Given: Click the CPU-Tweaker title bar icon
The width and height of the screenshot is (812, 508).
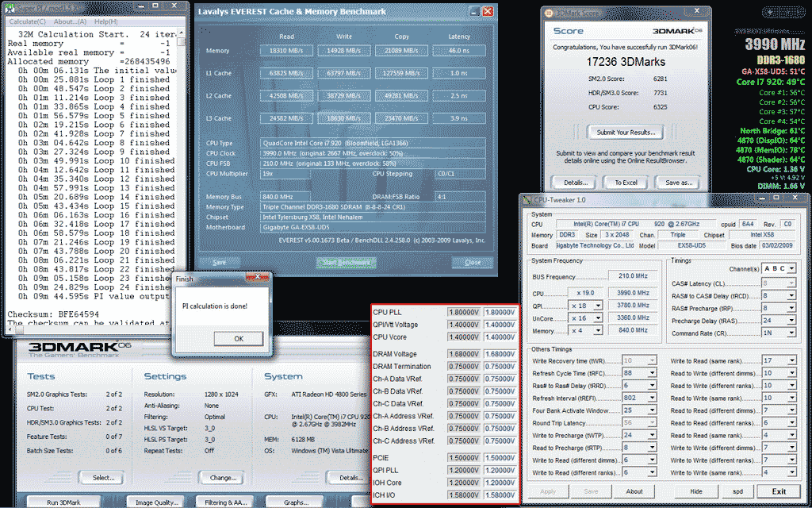Looking at the screenshot, I should pos(527,200).
